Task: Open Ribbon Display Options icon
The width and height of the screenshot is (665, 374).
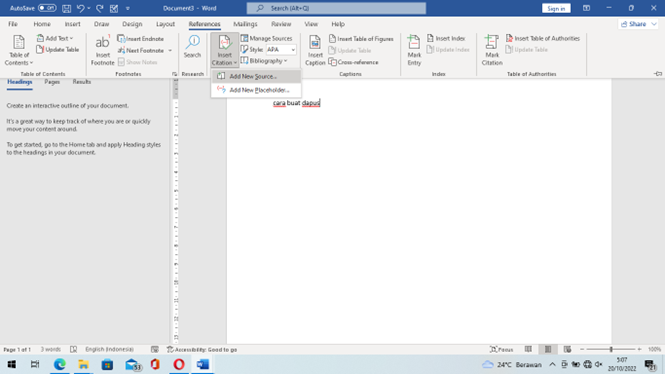Action: pos(586,8)
